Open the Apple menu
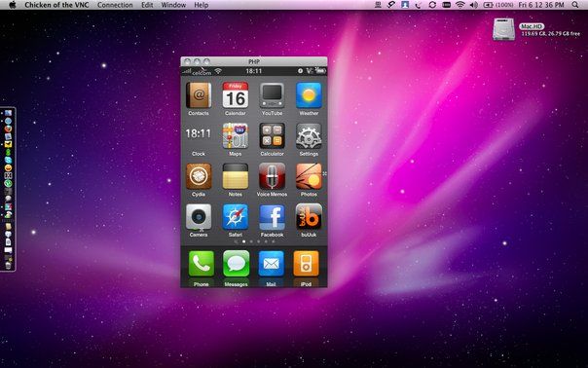 tap(12, 5)
